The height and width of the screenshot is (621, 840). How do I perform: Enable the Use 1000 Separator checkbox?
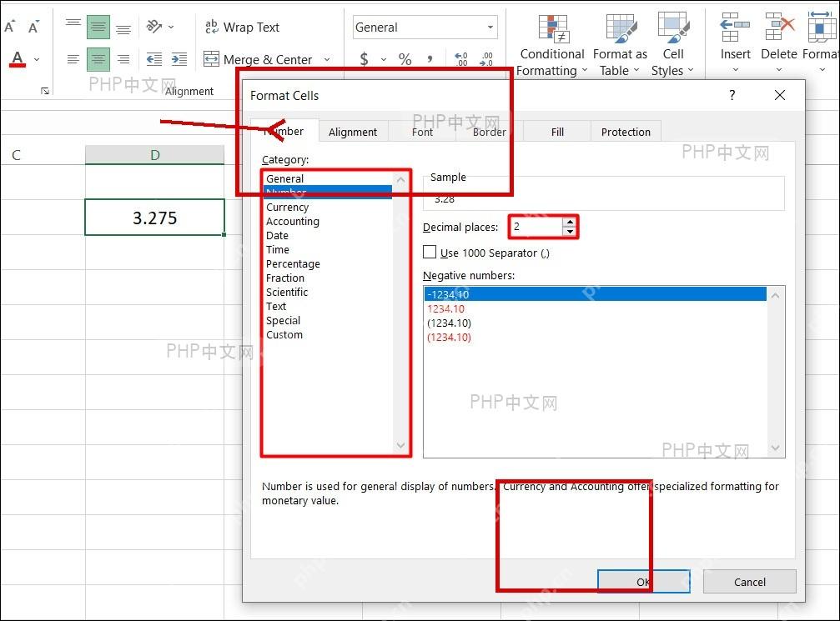(x=430, y=252)
